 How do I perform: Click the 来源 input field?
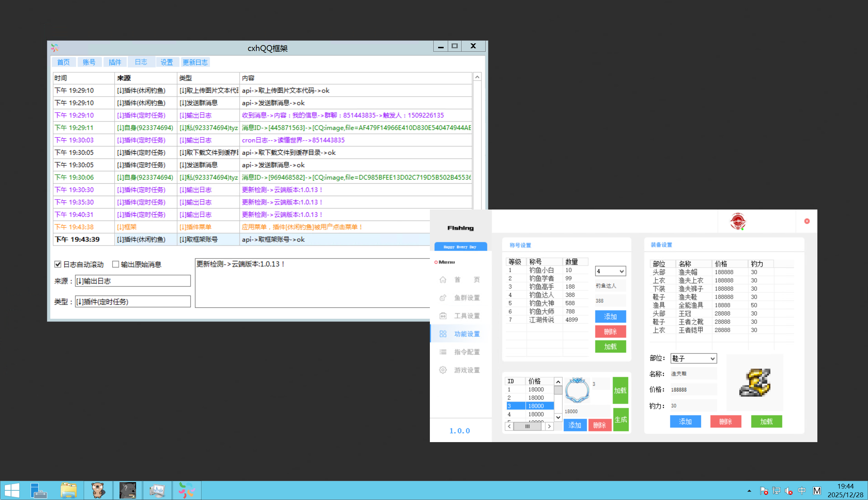click(133, 281)
